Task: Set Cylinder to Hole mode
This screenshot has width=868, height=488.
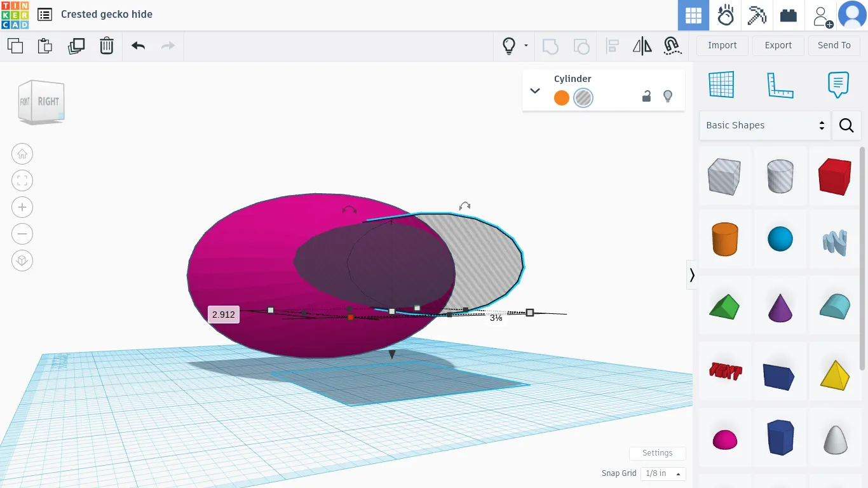Action: (583, 98)
